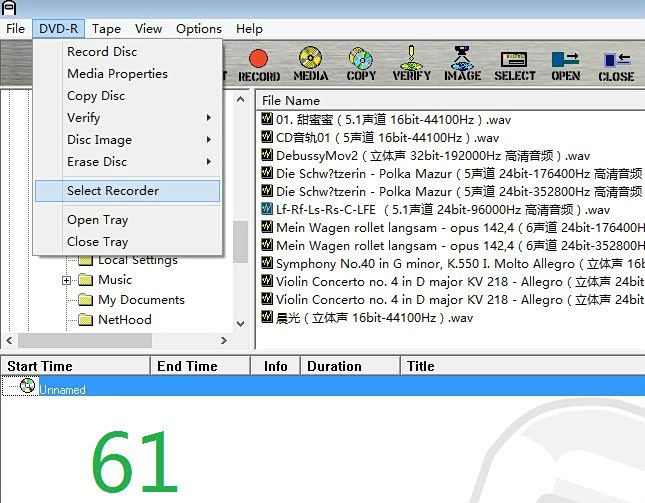Open the MEDIA properties toolbar icon

pos(311,63)
